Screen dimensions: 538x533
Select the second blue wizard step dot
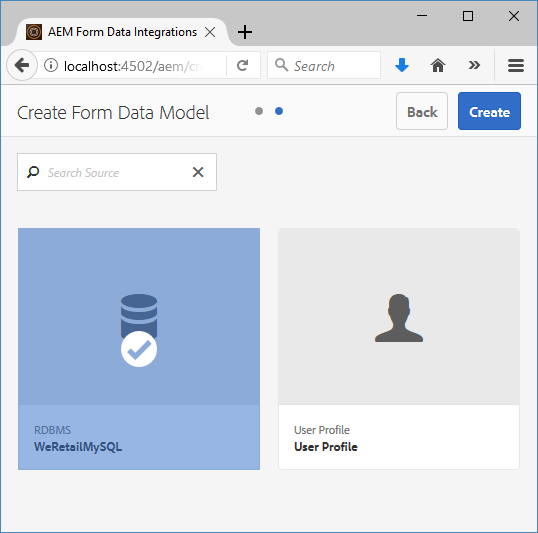(279, 111)
